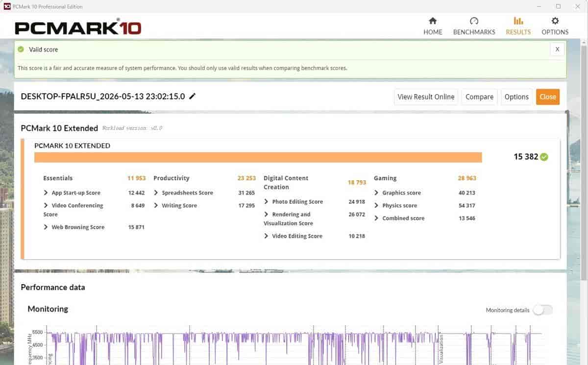588x365 pixels.
Task: Click Physics score value 54 317
Action: [x=467, y=206]
